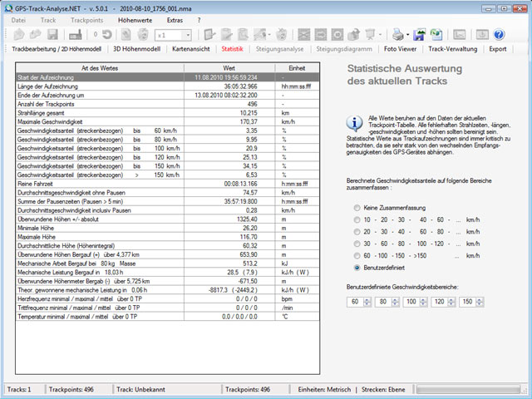
Task: Open the Höhenwerte menu
Action: point(135,20)
